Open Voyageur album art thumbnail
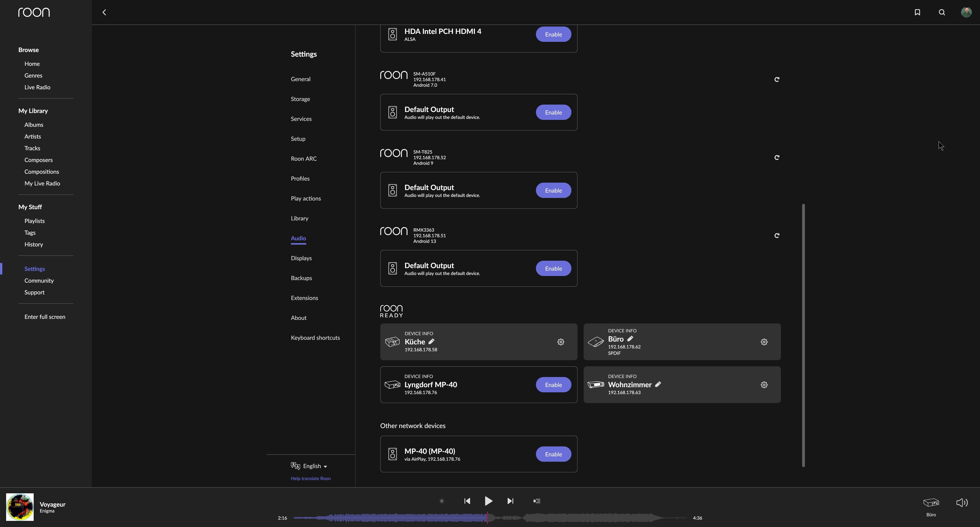 [x=20, y=507]
